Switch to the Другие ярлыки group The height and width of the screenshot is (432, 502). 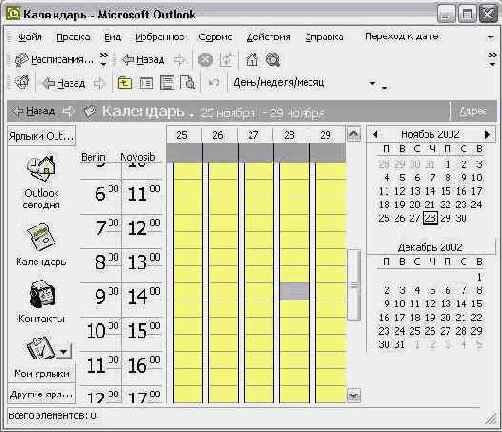click(42, 395)
